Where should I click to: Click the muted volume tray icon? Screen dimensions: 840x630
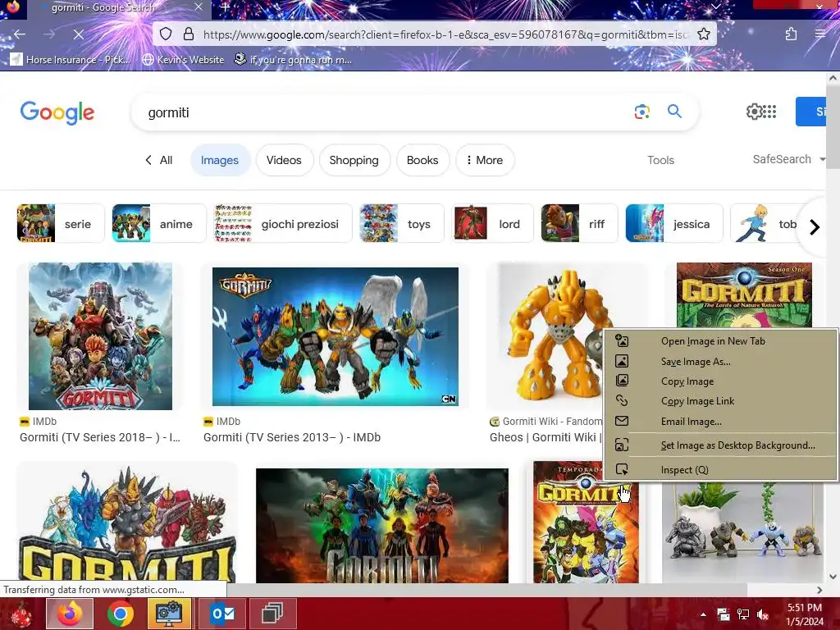click(x=762, y=614)
